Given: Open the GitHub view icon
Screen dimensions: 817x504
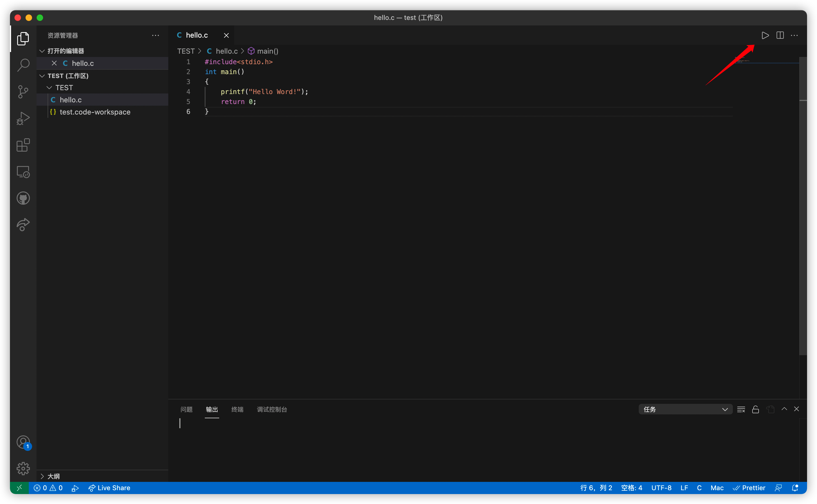Looking at the screenshot, I should [x=23, y=198].
